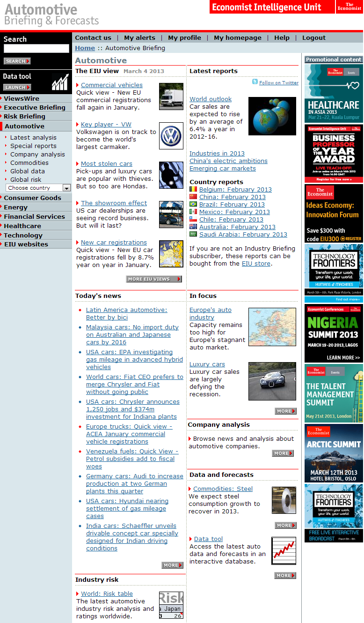Click the Risk table thumbnail image
364x623 pixels.
click(x=171, y=605)
